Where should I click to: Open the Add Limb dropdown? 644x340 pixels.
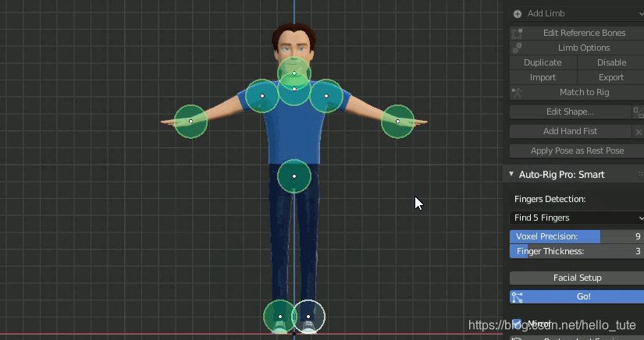point(577,13)
